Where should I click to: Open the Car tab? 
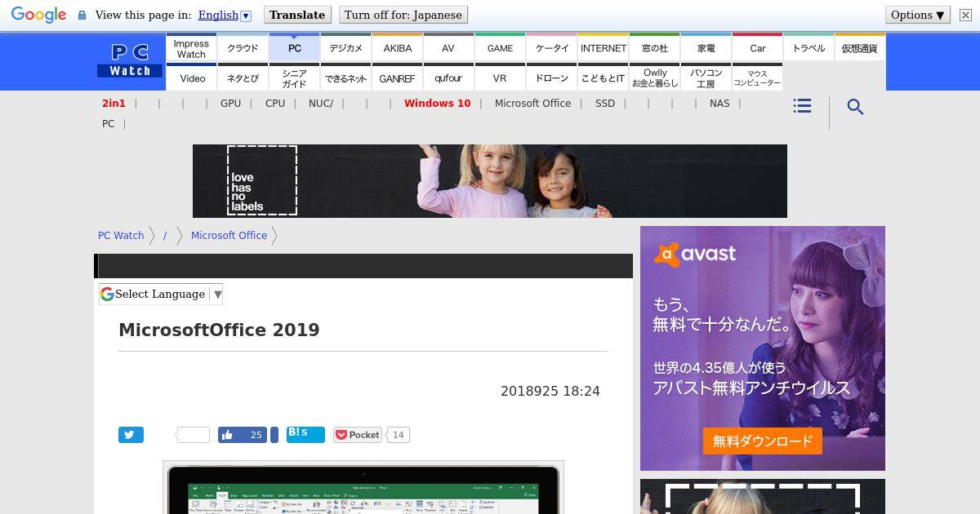click(758, 49)
